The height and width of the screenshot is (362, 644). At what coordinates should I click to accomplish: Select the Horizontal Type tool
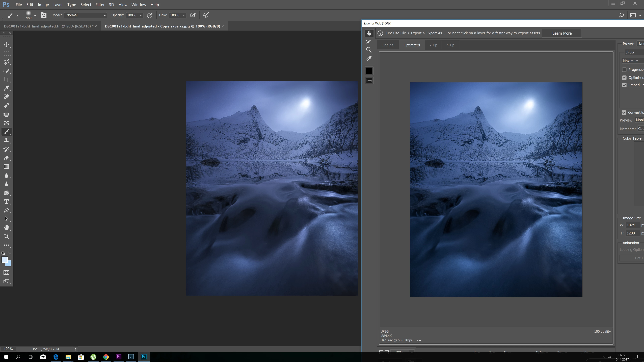click(7, 202)
